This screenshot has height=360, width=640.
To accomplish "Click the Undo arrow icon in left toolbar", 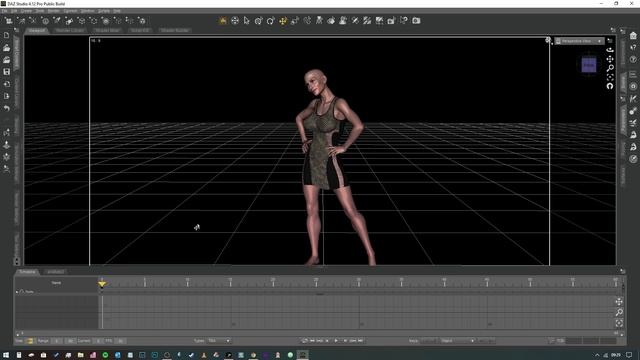I will coord(7,108).
